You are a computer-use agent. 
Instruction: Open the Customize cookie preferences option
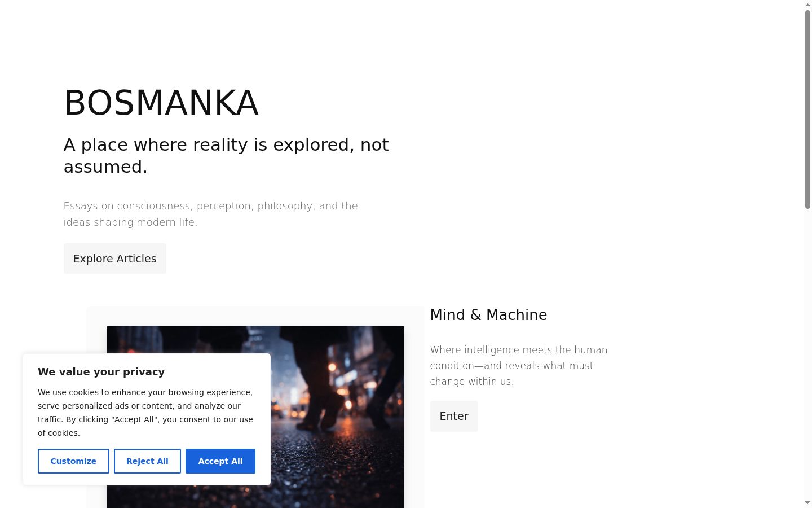(73, 461)
